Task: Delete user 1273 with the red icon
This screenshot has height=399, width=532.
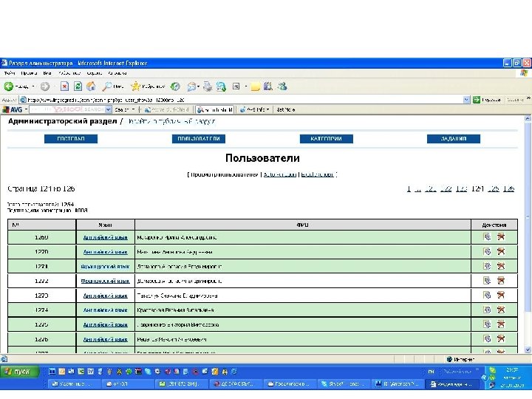Action: click(501, 295)
